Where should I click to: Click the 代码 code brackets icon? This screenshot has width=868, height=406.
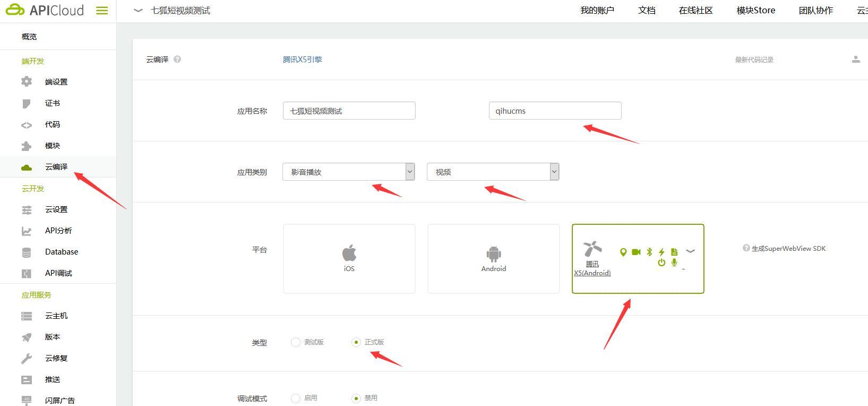pos(27,125)
